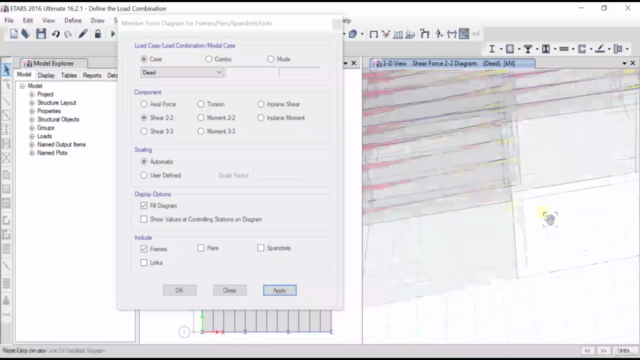Enable Show Values at Controlling Stations

pos(144,219)
